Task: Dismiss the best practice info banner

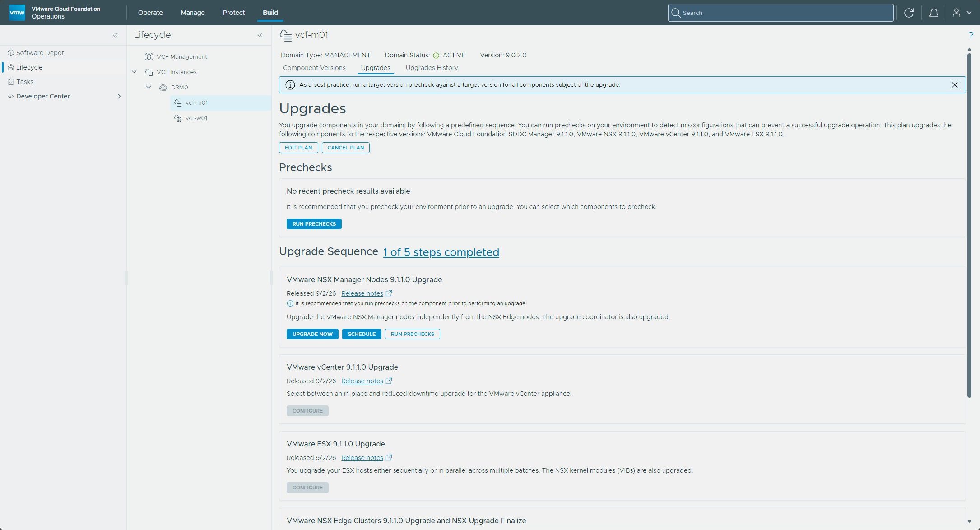Action: click(955, 85)
